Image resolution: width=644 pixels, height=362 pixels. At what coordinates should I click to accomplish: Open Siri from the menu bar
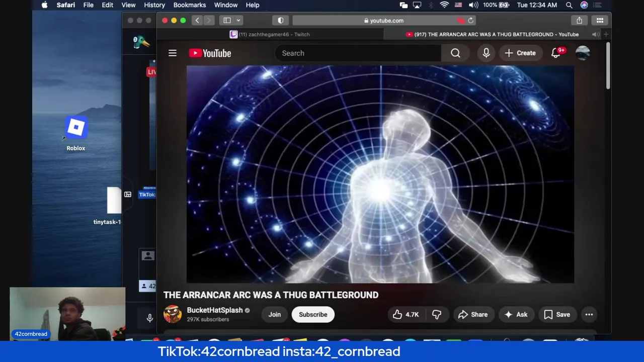[584, 5]
